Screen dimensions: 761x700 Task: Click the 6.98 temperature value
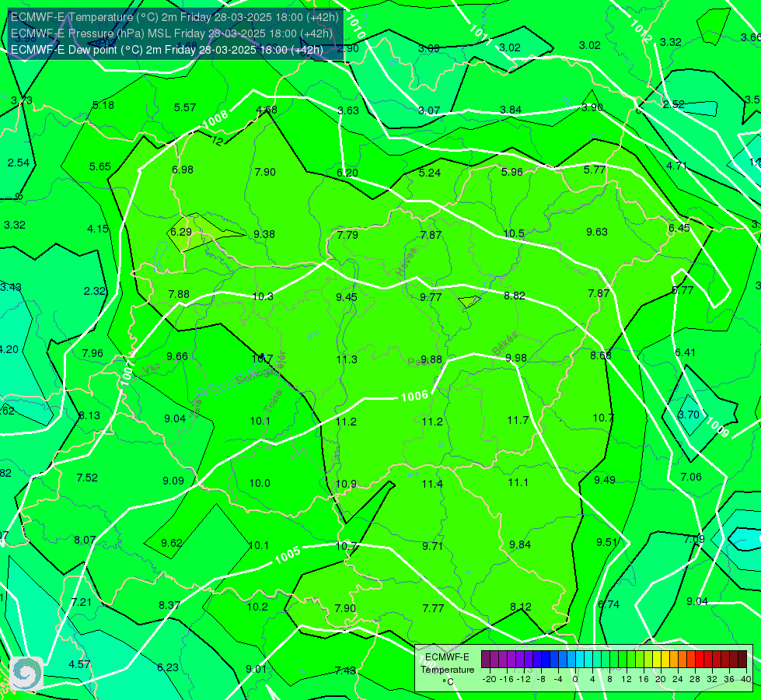(183, 170)
